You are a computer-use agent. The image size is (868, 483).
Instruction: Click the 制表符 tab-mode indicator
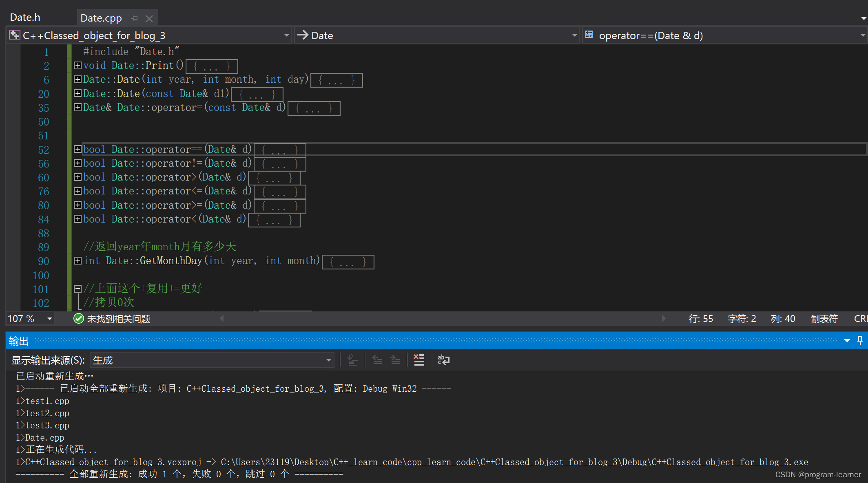pyautogui.click(x=824, y=319)
